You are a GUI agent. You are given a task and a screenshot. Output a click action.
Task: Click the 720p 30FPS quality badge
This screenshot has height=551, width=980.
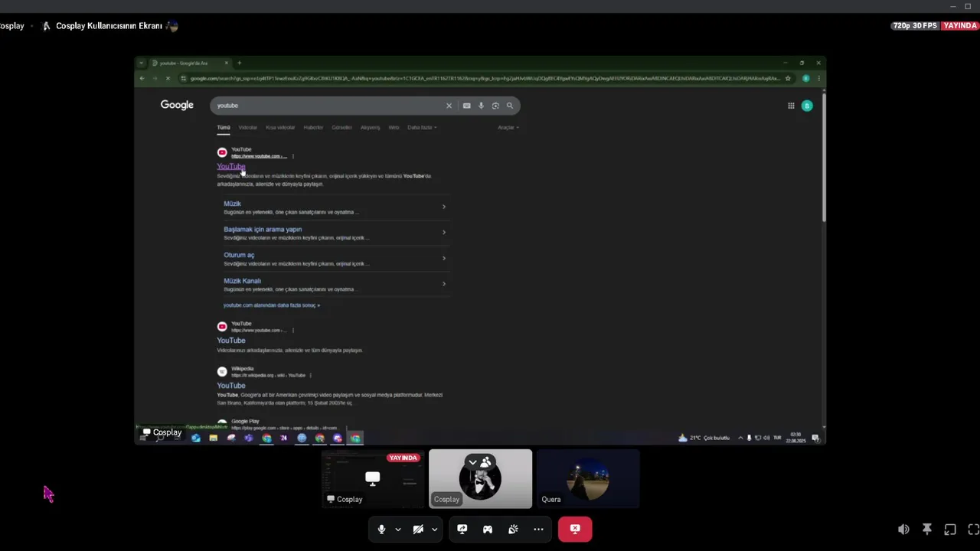tap(915, 25)
